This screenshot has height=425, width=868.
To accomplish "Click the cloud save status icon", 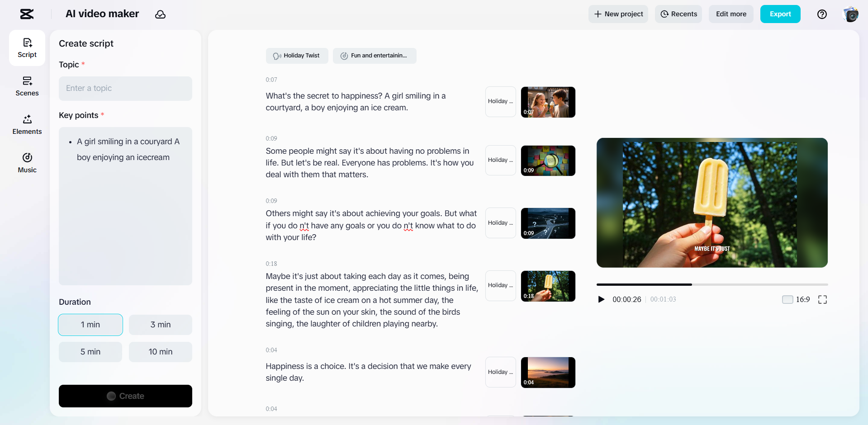I will tap(161, 14).
